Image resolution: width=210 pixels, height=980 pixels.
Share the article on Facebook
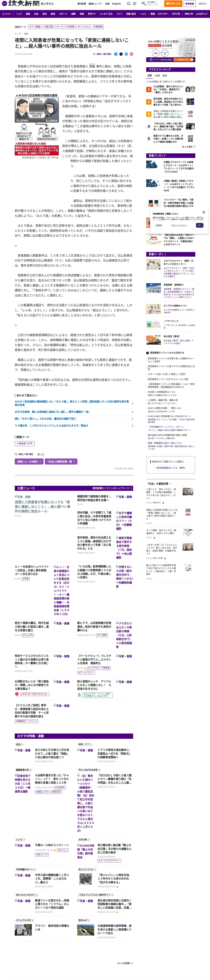coord(116,54)
